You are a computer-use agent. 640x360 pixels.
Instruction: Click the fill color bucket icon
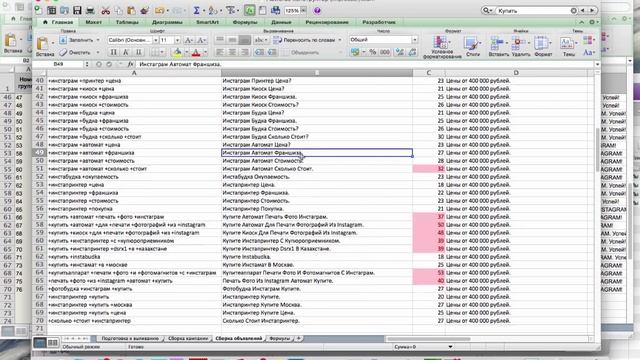pyautogui.click(x=177, y=52)
